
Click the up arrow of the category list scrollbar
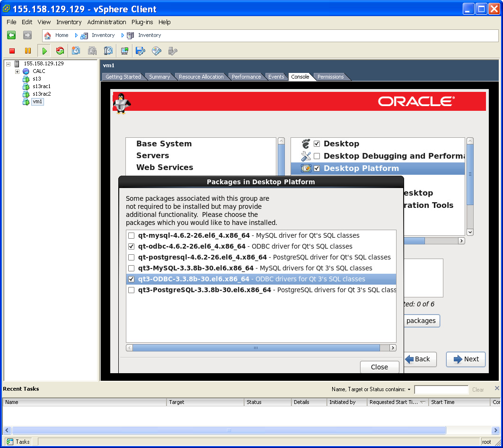[x=282, y=141]
